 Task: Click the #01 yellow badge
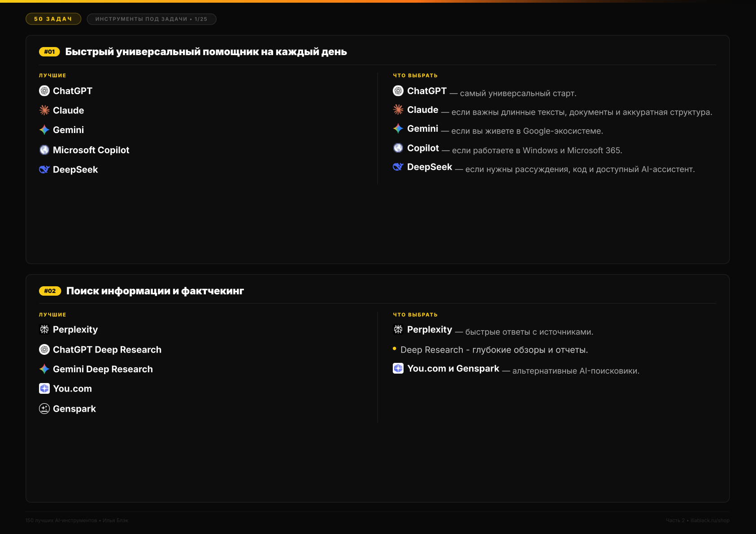(49, 52)
